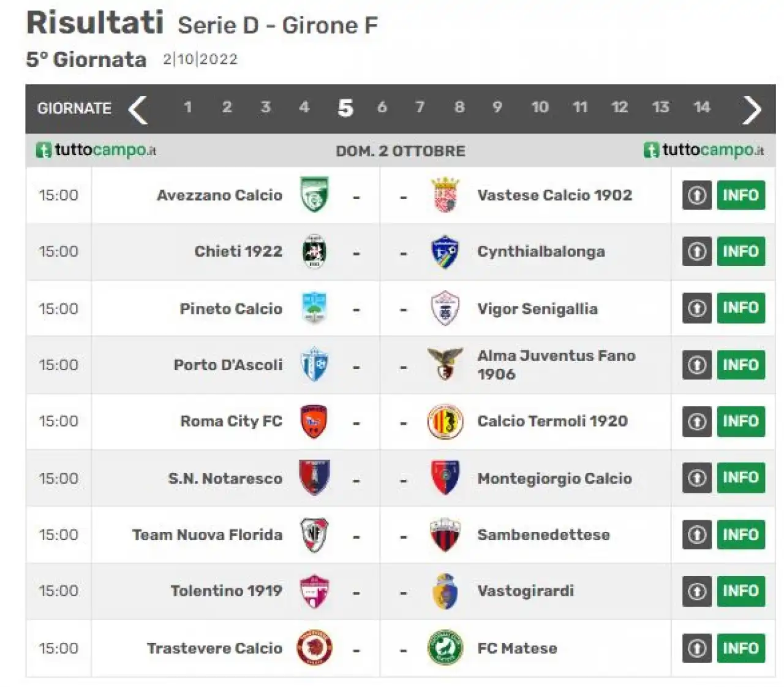Show next giornate with right chevron
Image resolution: width=784 pixels, height=687 pixels.
[x=752, y=110]
